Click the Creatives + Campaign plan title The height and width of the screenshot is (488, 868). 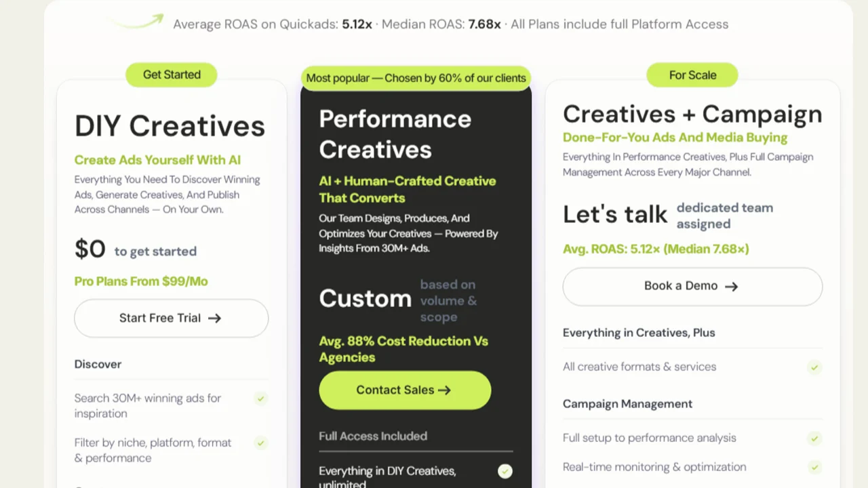[692, 114]
